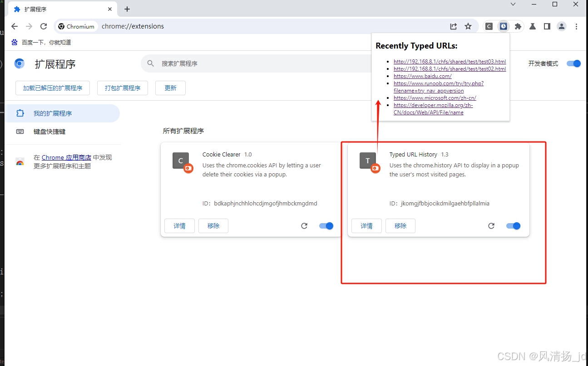Open the Chrome 应用商店 link
588x366 pixels.
click(66, 157)
